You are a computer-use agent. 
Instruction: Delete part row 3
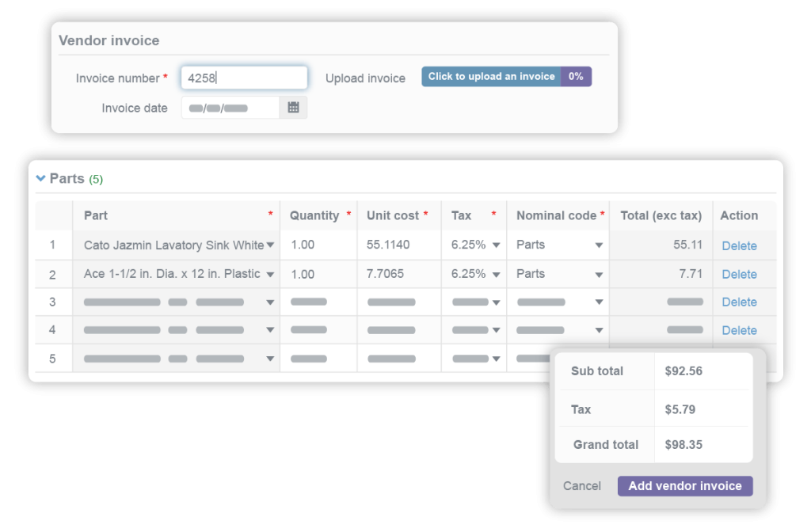739,302
